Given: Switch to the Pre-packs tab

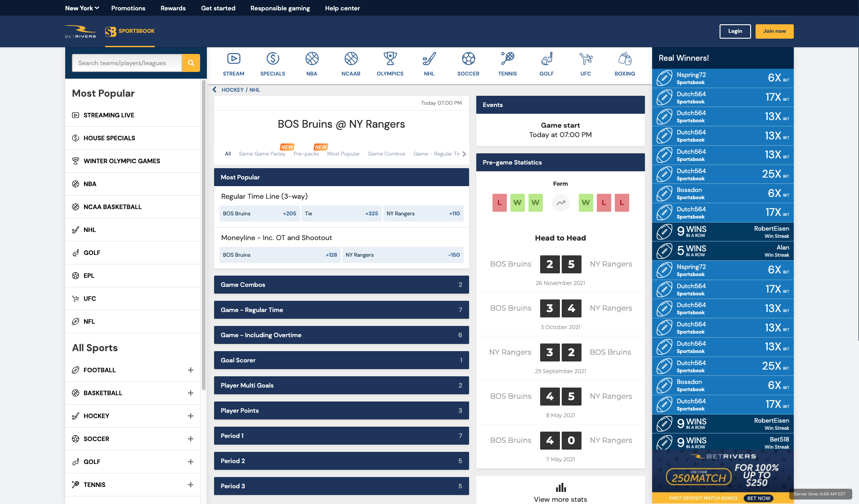Looking at the screenshot, I should click(306, 154).
